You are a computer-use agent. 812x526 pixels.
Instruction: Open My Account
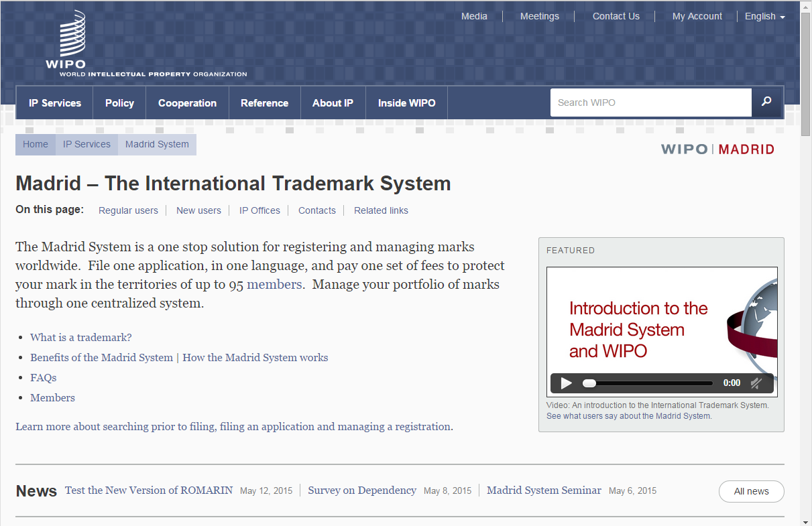point(697,16)
